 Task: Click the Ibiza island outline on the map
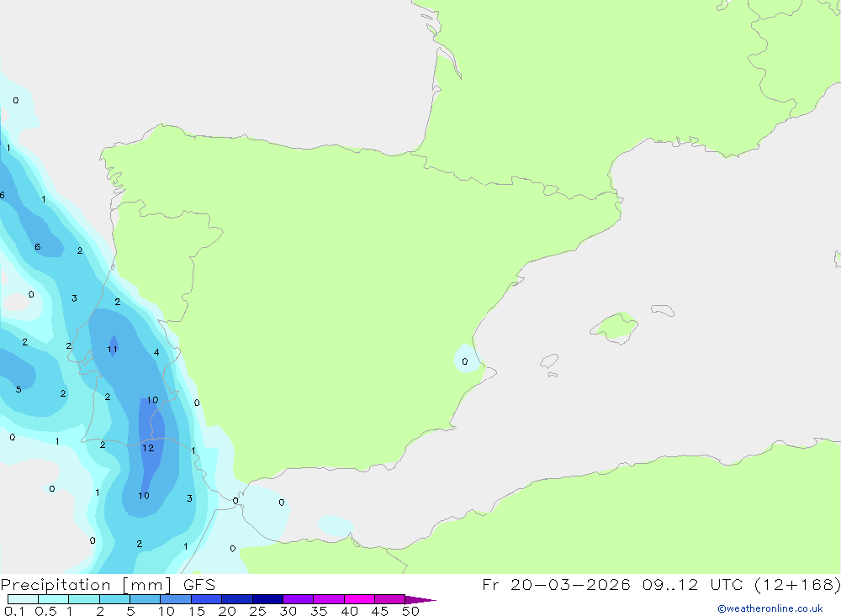[549, 361]
